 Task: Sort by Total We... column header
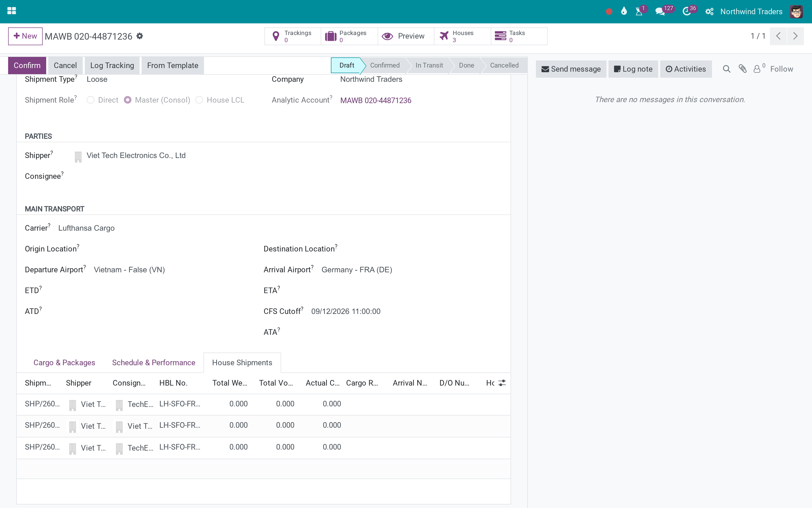click(230, 383)
